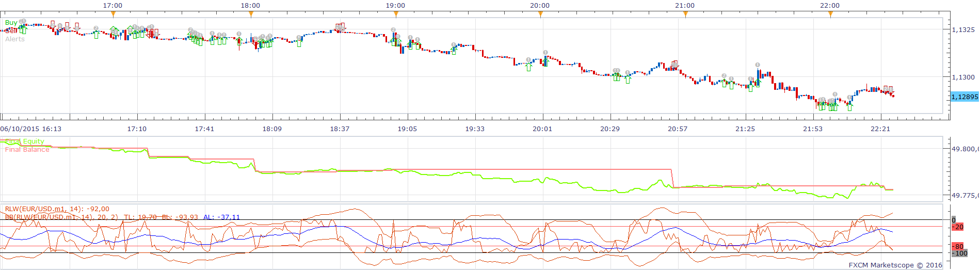Screen dimensions: 980x270
Task: Click the grey Alerts legend label
Action: [x=15, y=39]
